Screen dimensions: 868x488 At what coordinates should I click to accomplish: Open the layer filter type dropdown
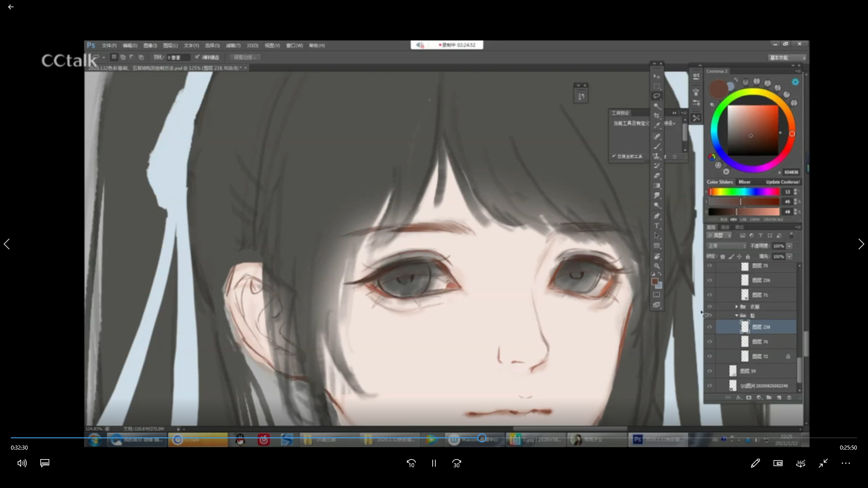tap(719, 235)
